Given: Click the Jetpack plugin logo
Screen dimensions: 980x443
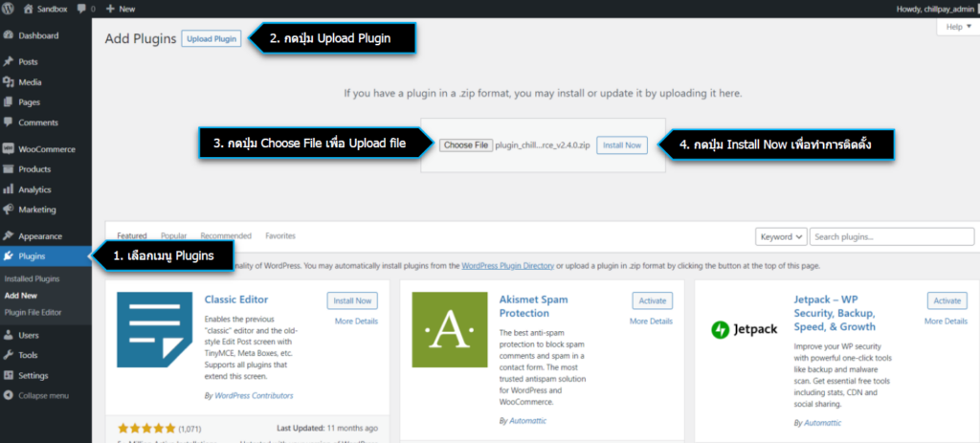Looking at the screenshot, I should 745,329.
